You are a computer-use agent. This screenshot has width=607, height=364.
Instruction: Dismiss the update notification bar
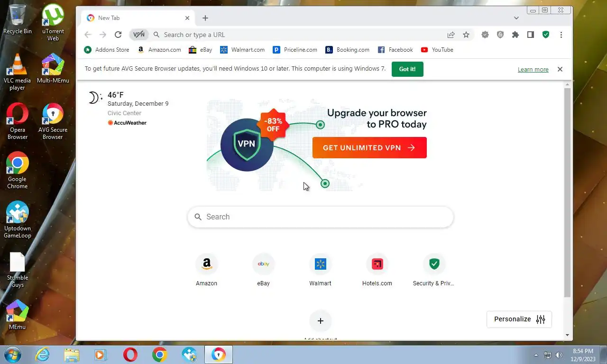(560, 69)
